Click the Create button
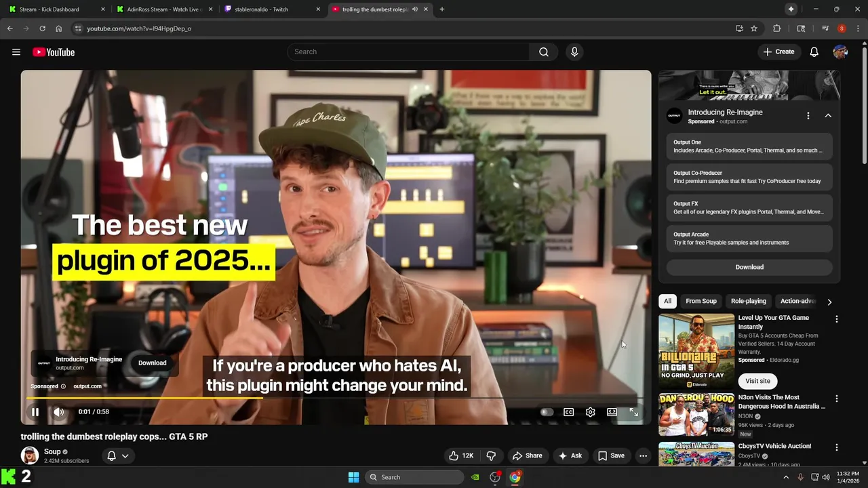Screen dimensions: 868x488 pyautogui.click(x=778, y=52)
